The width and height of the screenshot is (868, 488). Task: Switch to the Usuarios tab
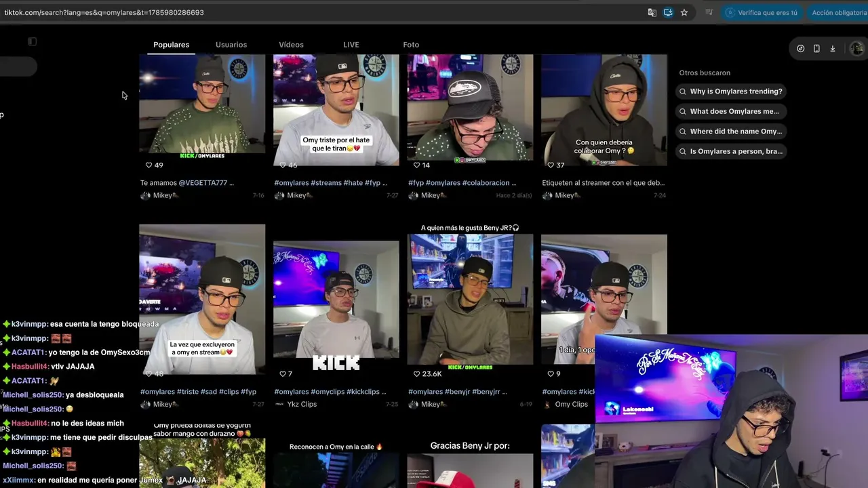(x=231, y=45)
